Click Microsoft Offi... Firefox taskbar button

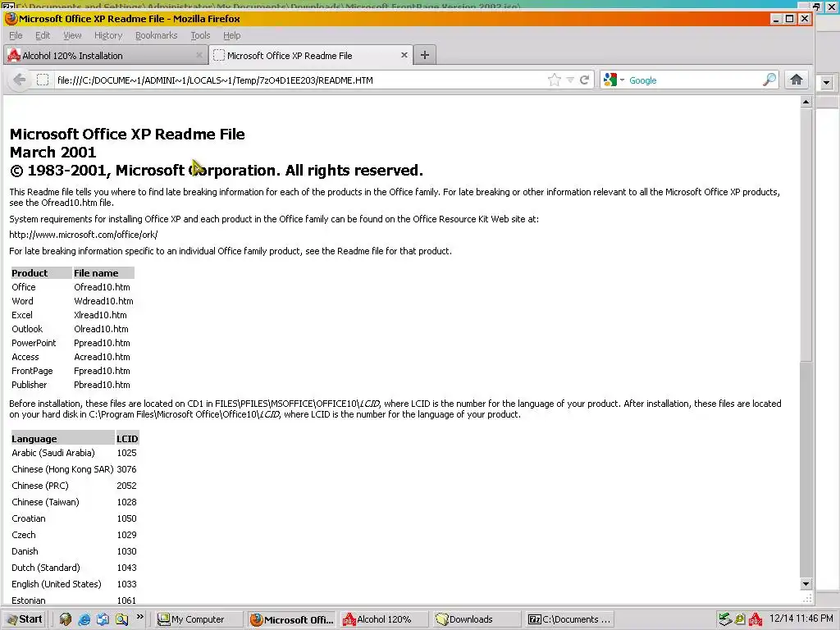click(291, 619)
